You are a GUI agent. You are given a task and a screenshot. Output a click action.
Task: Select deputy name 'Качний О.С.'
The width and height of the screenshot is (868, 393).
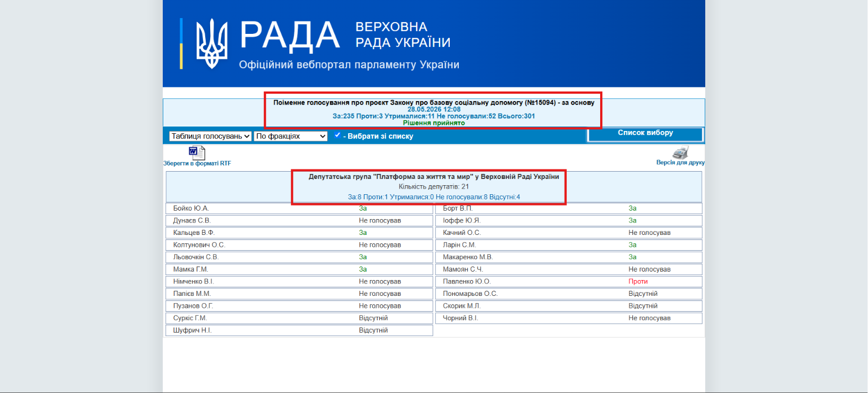pyautogui.click(x=462, y=233)
